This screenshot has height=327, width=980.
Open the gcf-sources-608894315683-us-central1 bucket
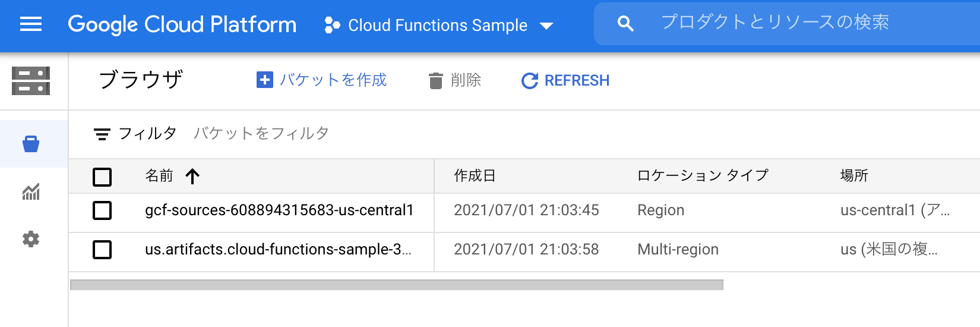point(279,210)
